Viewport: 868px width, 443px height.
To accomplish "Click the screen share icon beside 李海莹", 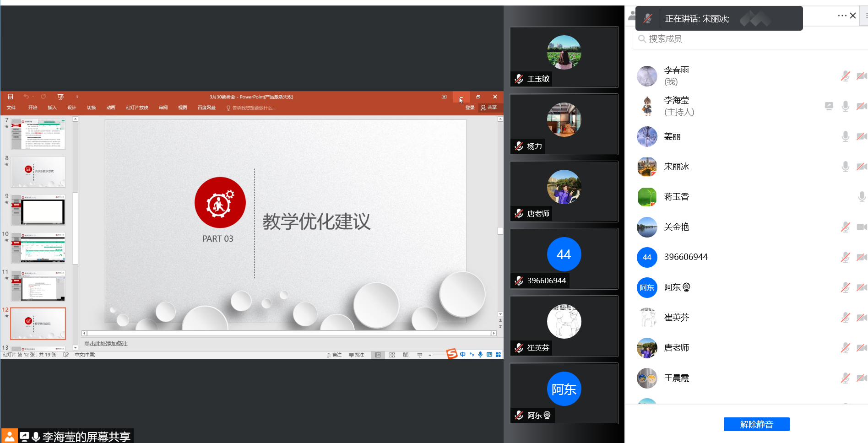I will (x=829, y=106).
